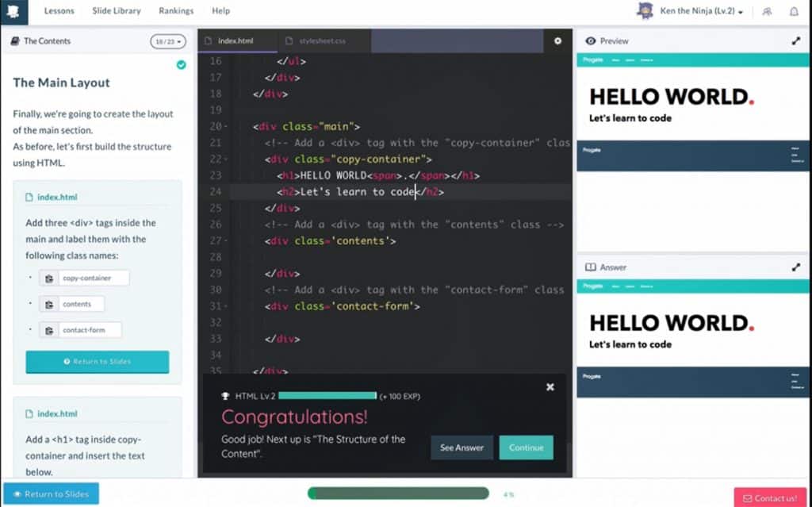Image resolution: width=812 pixels, height=507 pixels.
Task: Click the green completed checkmark
Action: click(x=181, y=64)
